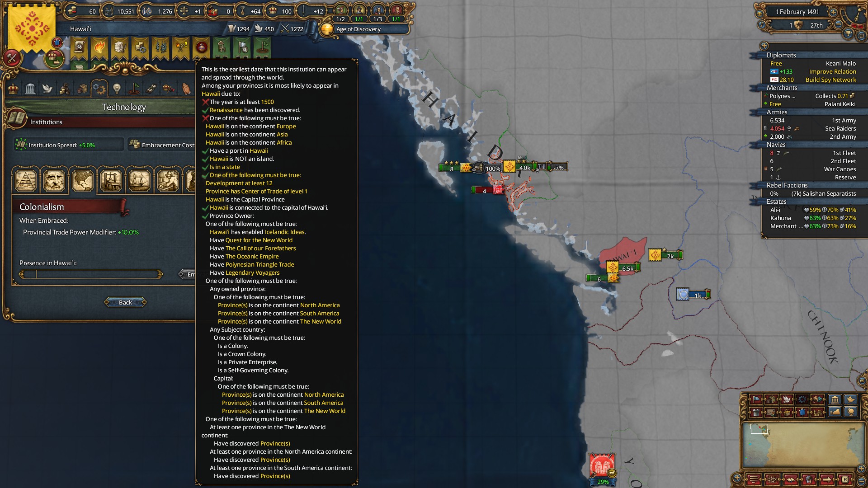Click the Estates outliner section header

tap(776, 202)
